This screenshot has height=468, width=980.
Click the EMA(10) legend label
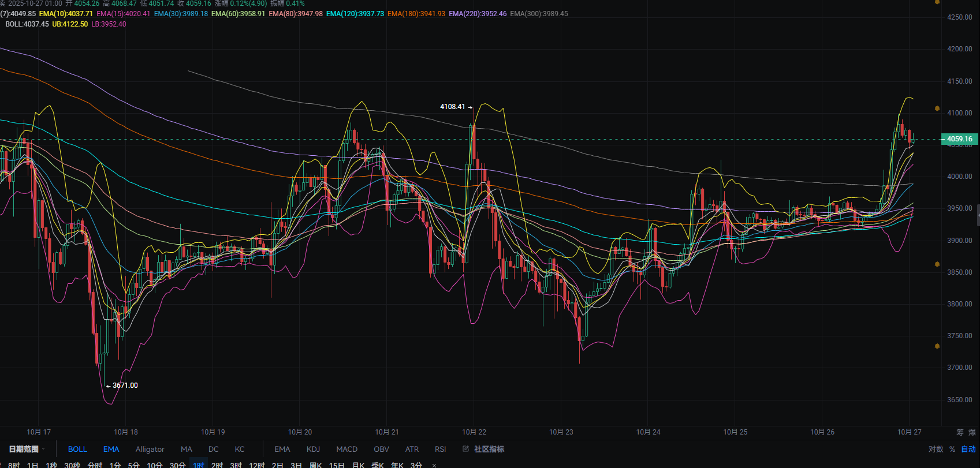(66, 13)
